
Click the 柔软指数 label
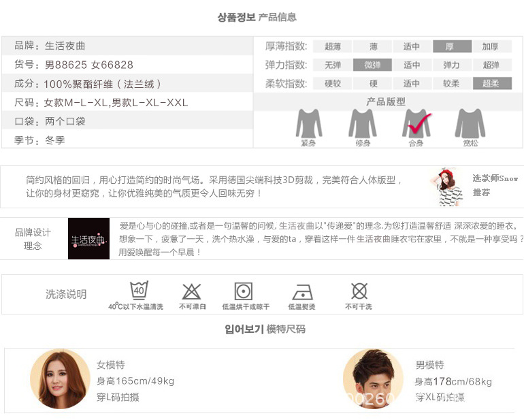(286, 83)
